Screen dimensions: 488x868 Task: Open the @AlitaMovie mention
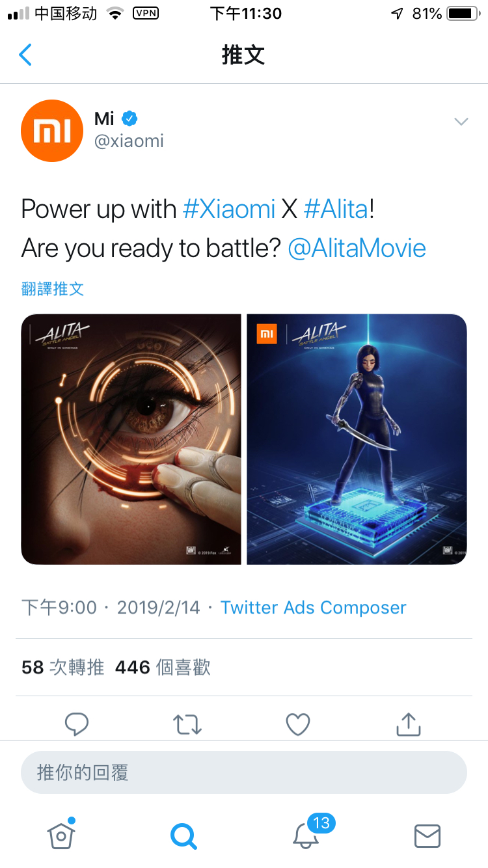coord(357,248)
